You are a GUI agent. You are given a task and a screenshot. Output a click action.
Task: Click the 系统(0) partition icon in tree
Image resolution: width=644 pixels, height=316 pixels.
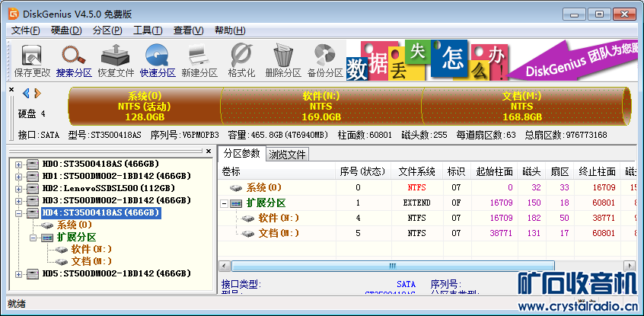point(48,225)
